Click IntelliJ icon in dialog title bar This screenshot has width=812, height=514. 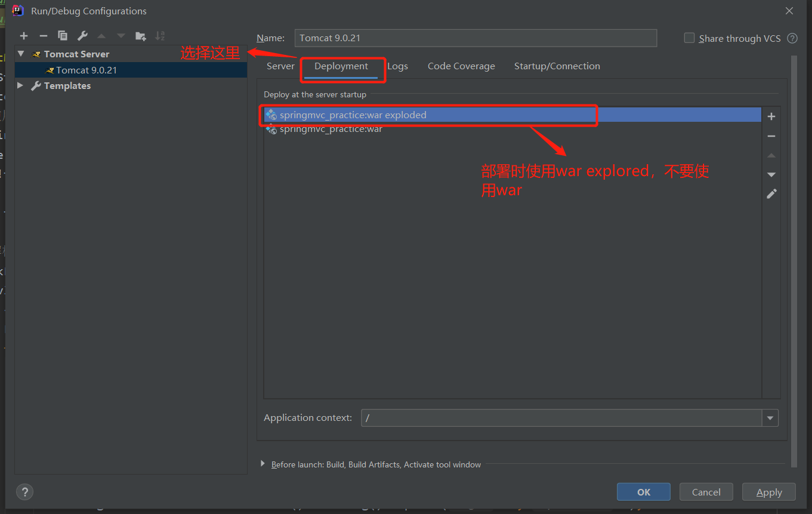tap(18, 11)
